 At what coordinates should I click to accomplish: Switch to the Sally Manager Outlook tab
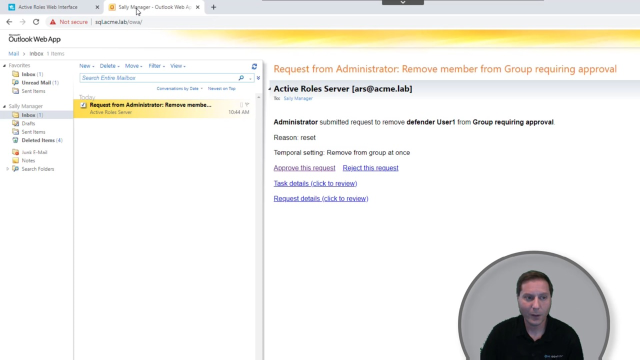[154, 7]
